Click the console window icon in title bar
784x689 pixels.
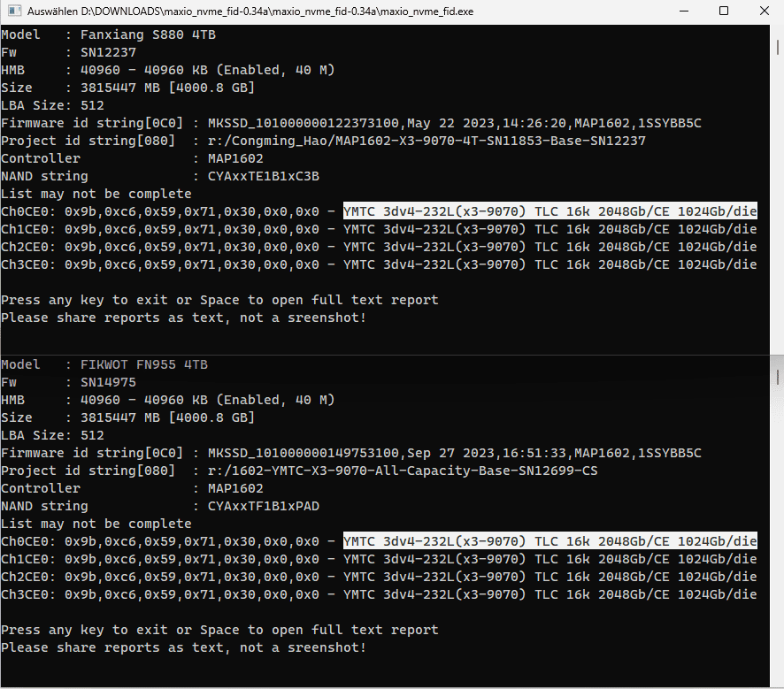[14, 11]
